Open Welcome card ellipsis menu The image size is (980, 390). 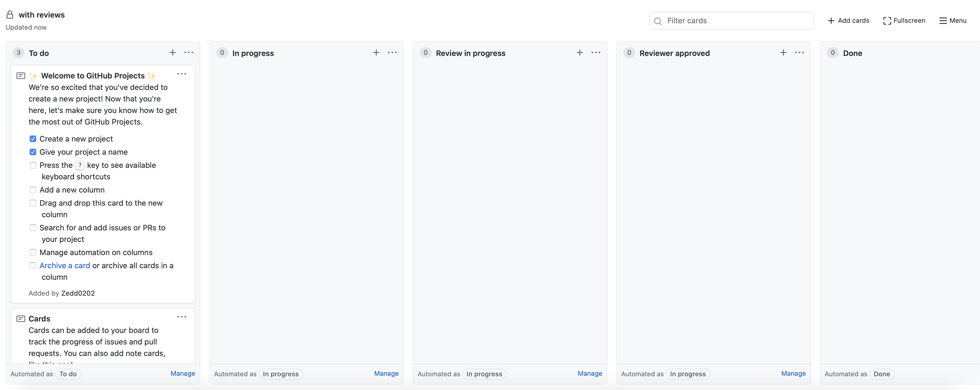click(x=181, y=74)
